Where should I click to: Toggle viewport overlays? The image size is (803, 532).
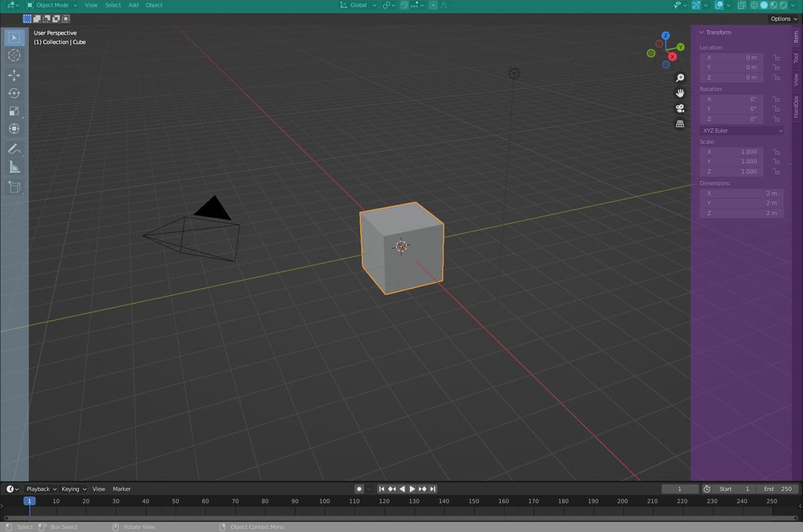719,5
